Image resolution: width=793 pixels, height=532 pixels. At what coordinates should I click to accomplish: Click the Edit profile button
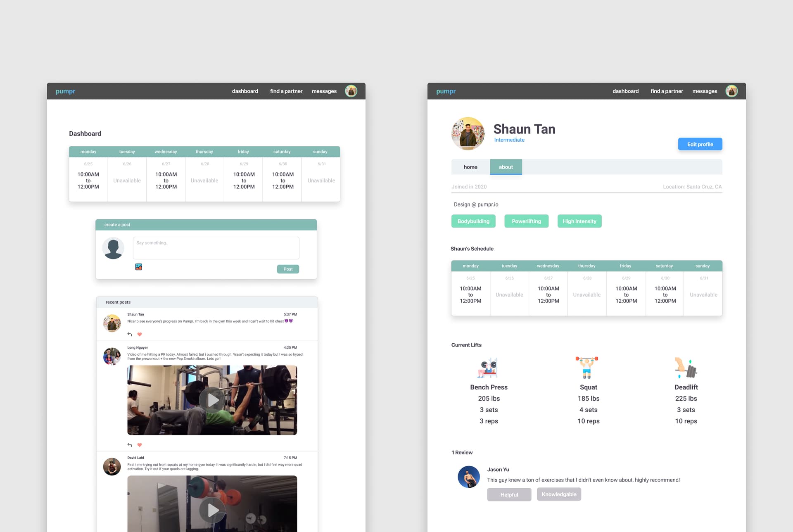pos(700,144)
